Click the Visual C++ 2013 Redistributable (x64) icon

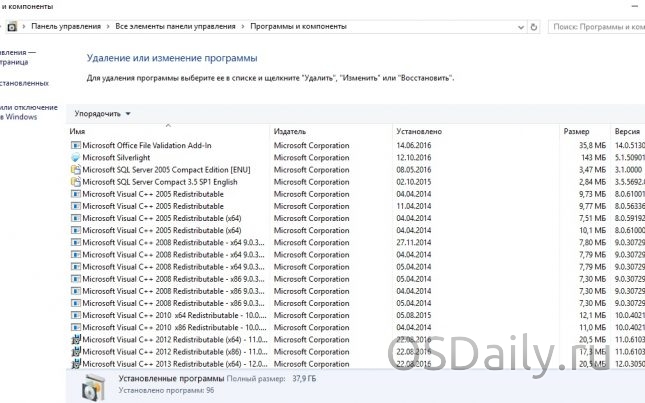(75, 364)
